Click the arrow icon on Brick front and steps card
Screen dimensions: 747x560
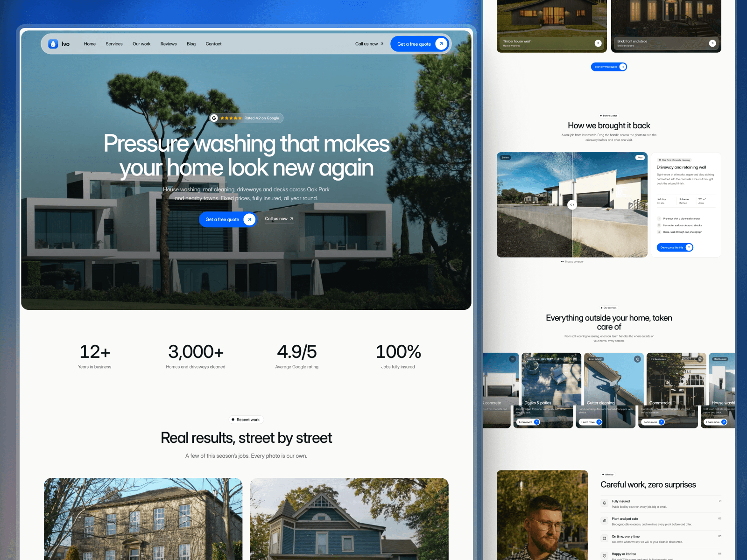coord(712,43)
